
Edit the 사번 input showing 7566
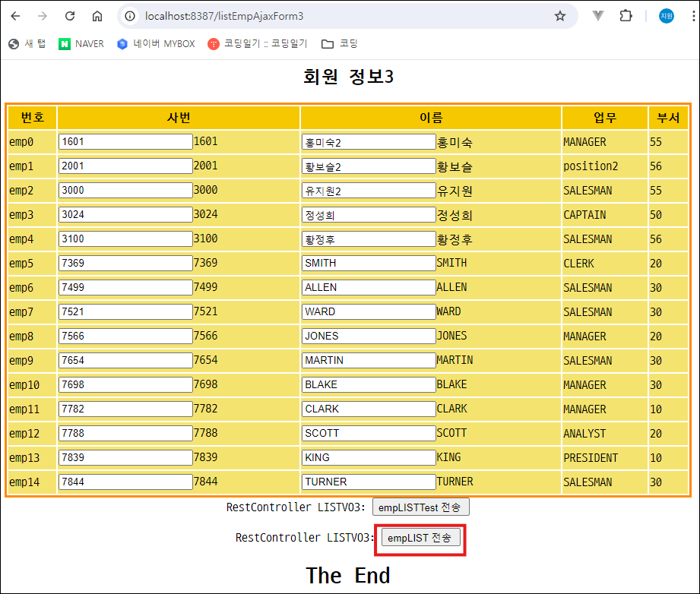[125, 336]
